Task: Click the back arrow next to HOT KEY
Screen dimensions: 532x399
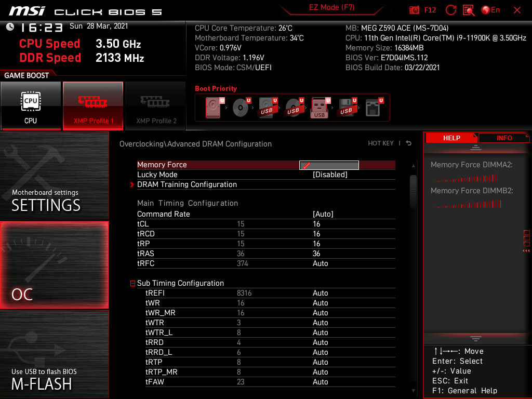Action: (x=409, y=143)
